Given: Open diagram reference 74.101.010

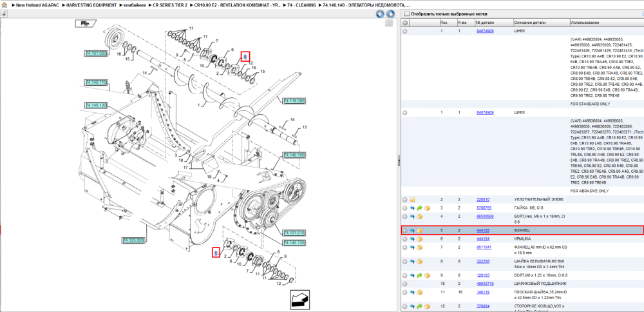Looking at the screenshot, I should point(294,233).
